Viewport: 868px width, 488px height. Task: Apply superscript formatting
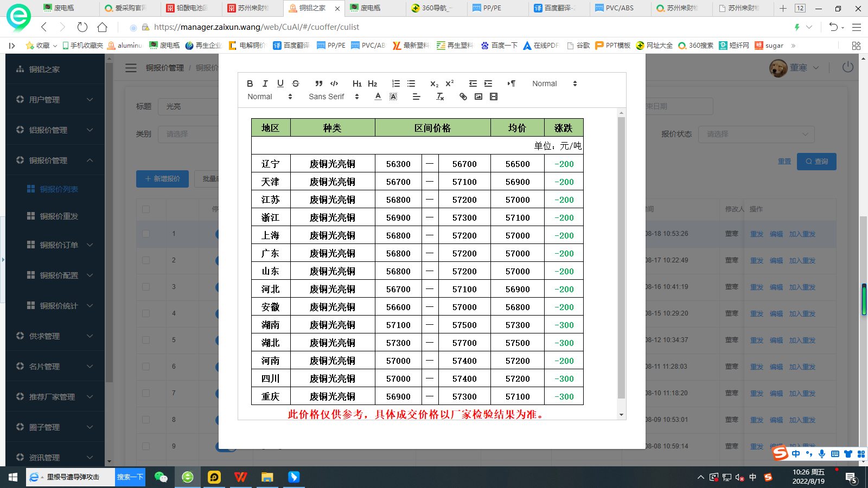[x=449, y=84]
